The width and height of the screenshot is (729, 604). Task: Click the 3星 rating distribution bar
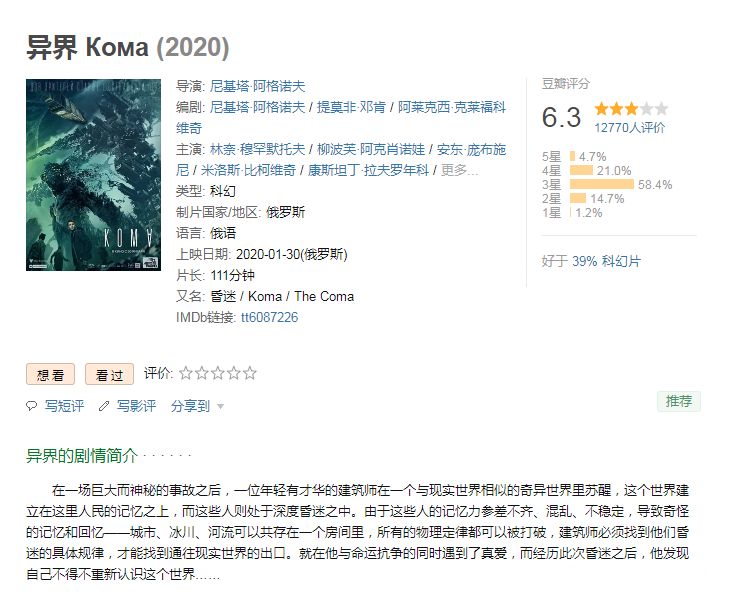[x=602, y=185]
